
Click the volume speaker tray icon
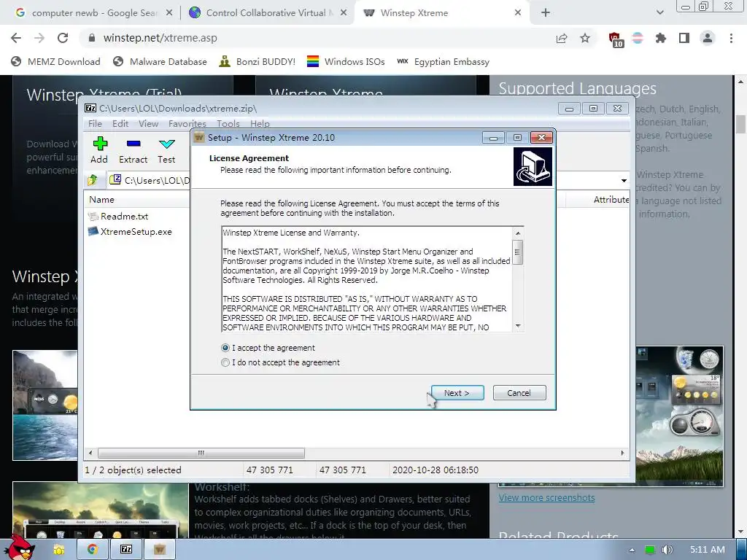point(667,550)
